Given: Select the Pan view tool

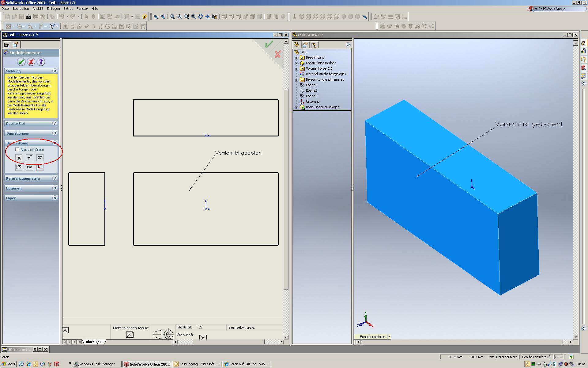Looking at the screenshot, I should pos(208,17).
